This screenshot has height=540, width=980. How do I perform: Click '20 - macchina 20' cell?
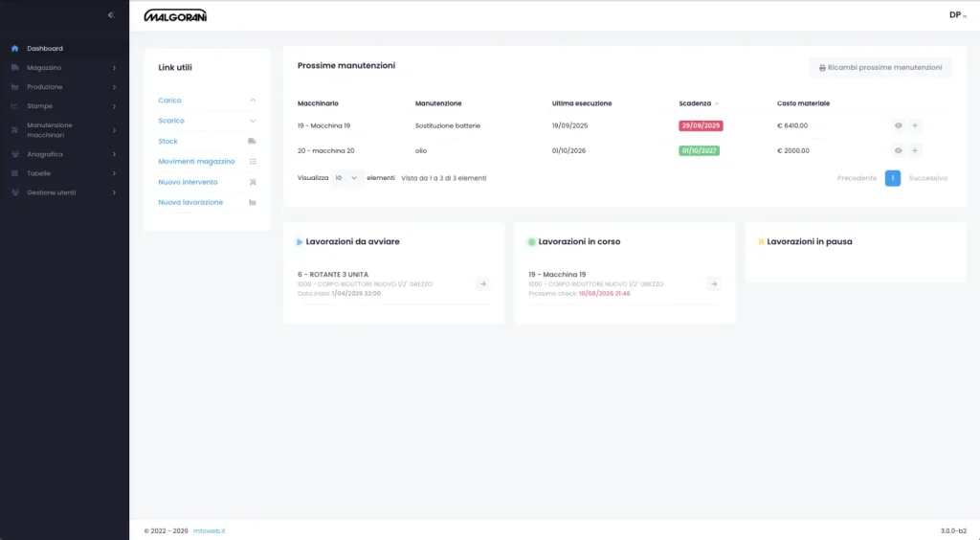click(x=325, y=150)
